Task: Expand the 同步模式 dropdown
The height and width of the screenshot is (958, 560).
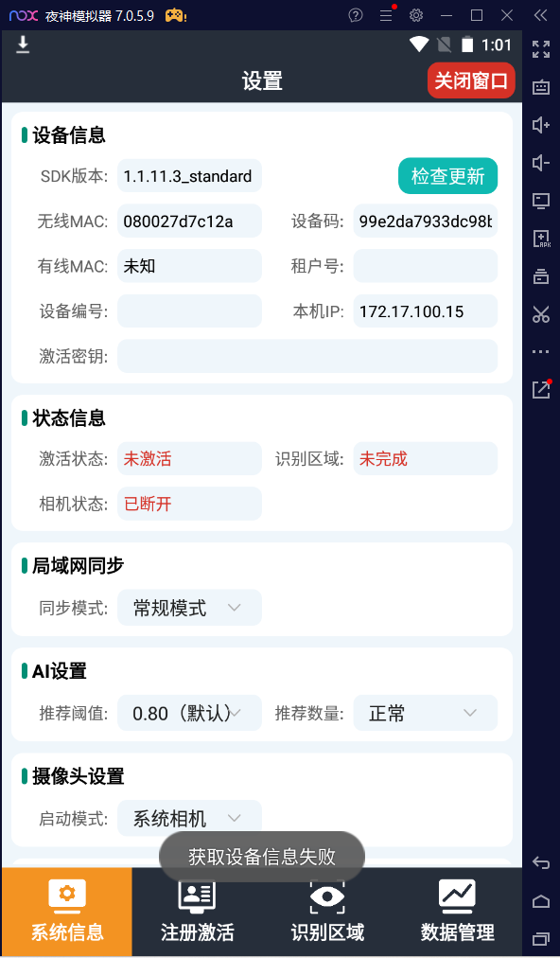Action: point(189,608)
